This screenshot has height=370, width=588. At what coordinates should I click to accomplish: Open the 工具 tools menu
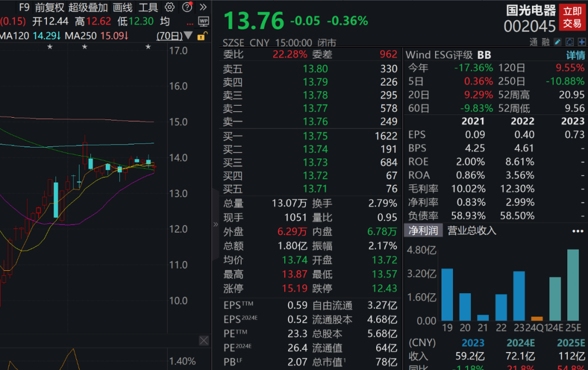[x=148, y=8]
